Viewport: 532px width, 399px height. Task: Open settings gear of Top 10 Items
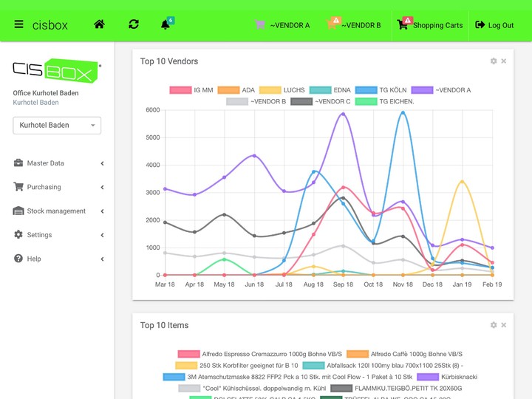pyautogui.click(x=494, y=325)
